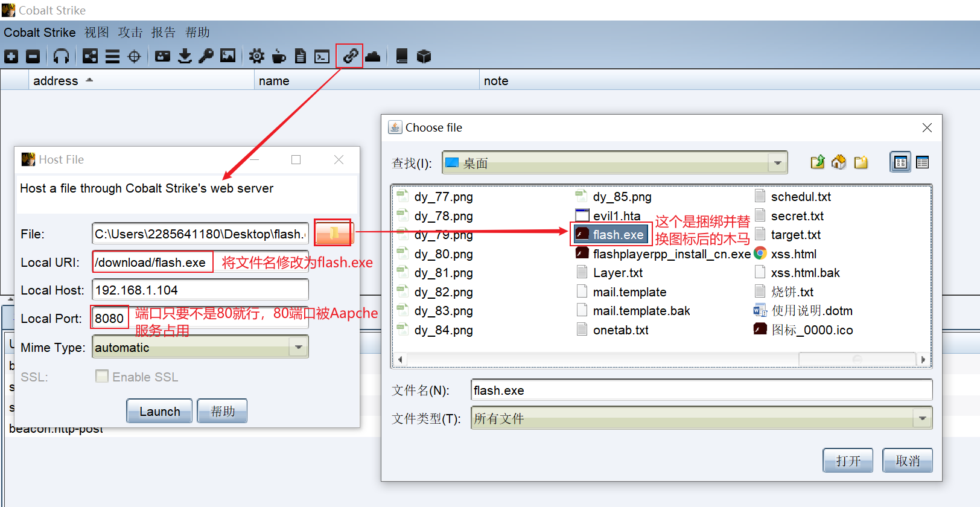
Task: Click the note column header
Action: click(729, 81)
